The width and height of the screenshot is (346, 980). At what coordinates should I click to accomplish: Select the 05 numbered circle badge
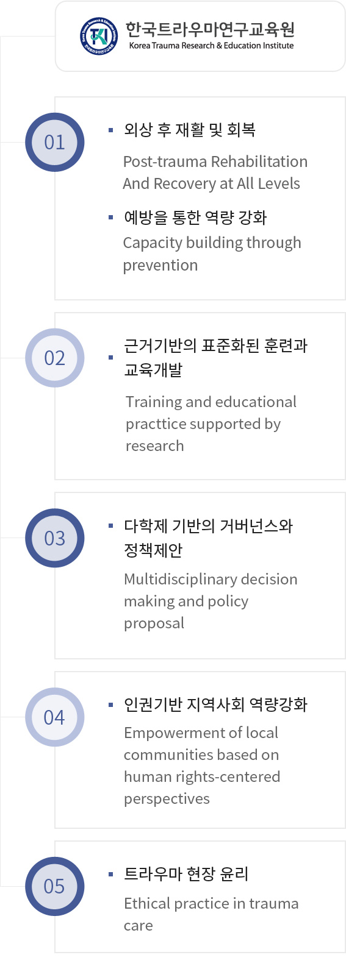click(x=55, y=886)
